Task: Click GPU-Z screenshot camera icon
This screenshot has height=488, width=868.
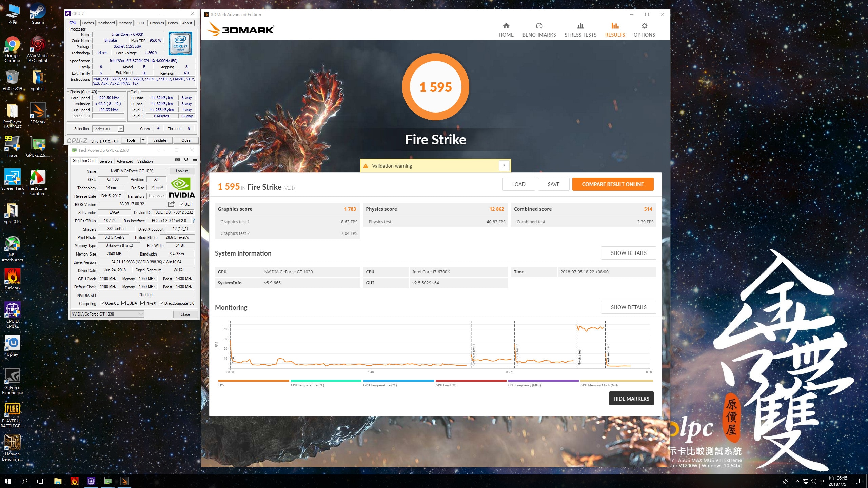Action: coord(177,159)
